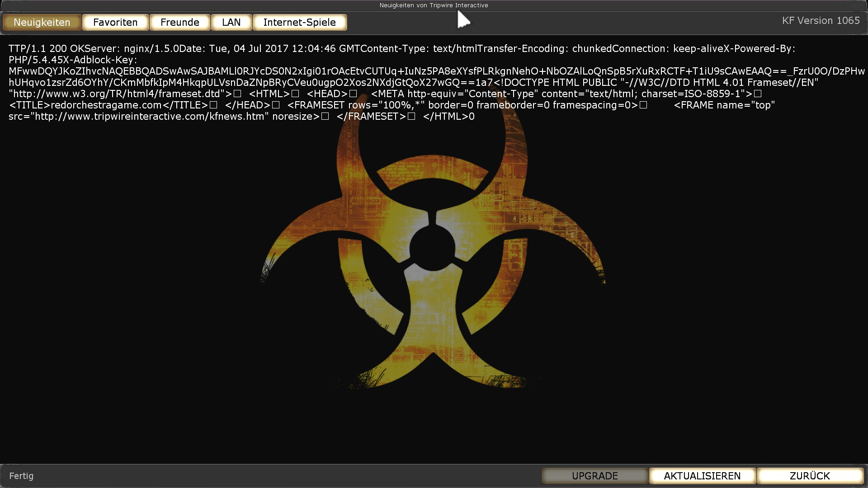Image resolution: width=868 pixels, height=488 pixels.
Task: Click the UPGRADE button
Action: pos(595,476)
